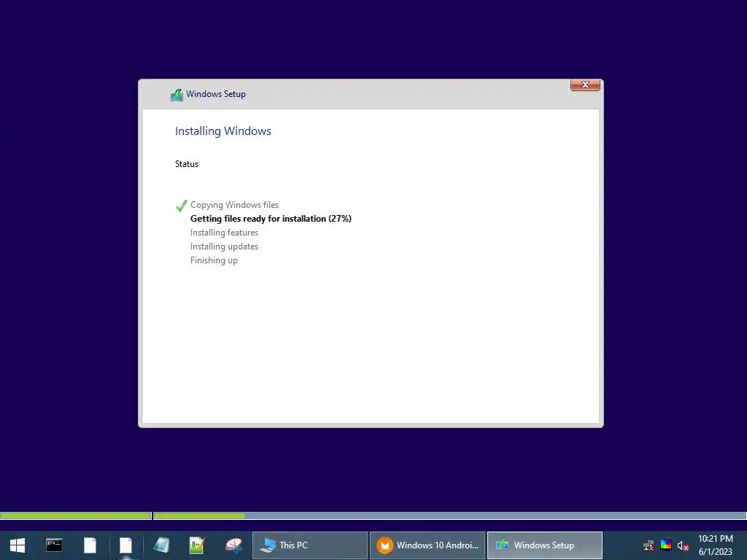This screenshot has width=747, height=560.
Task: Select the Windows Setup taskbar button
Action: [544, 545]
